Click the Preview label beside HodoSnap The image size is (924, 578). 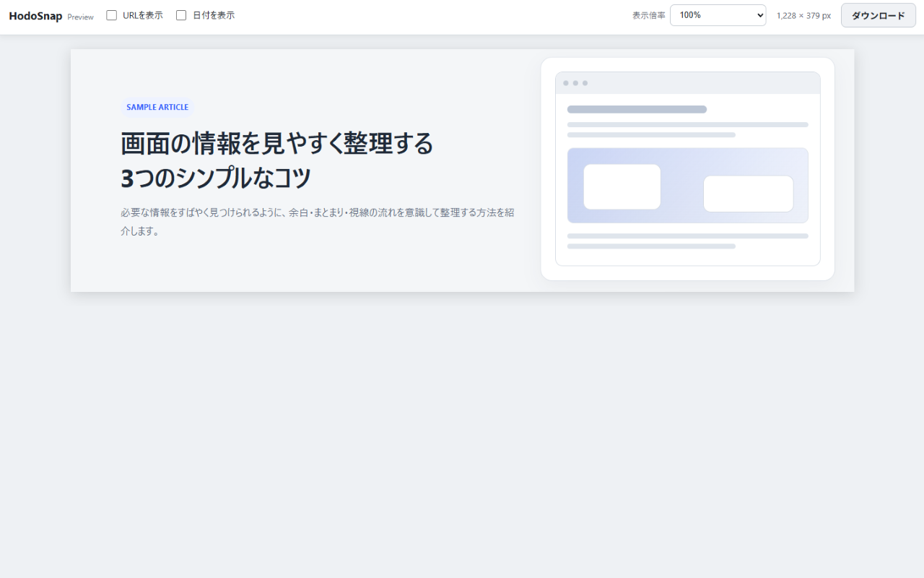coord(80,17)
